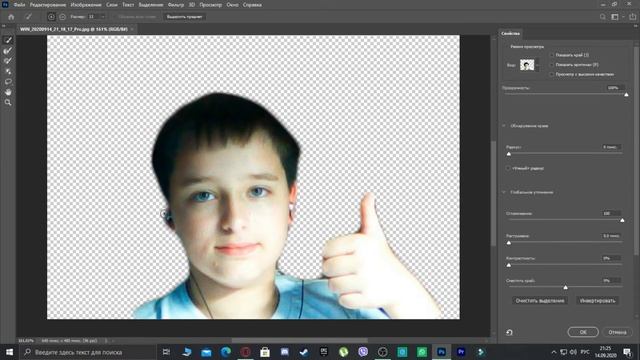Open the Справка menu

click(x=252, y=5)
